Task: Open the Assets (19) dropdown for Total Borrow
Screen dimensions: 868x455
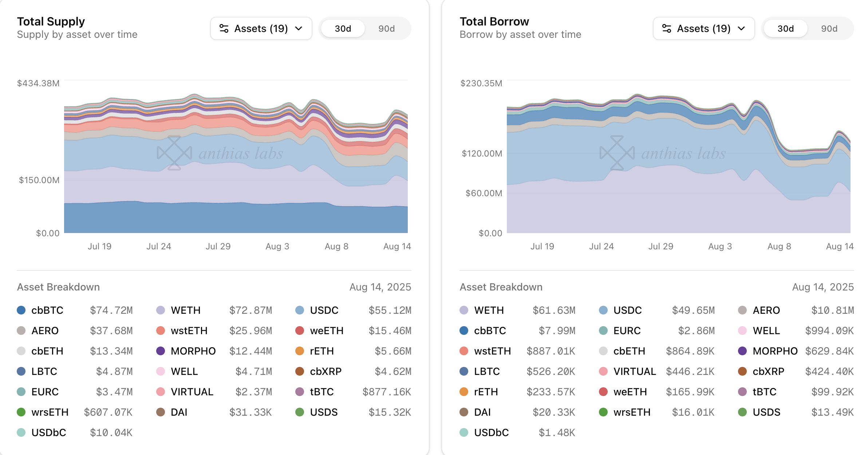Action: (703, 28)
